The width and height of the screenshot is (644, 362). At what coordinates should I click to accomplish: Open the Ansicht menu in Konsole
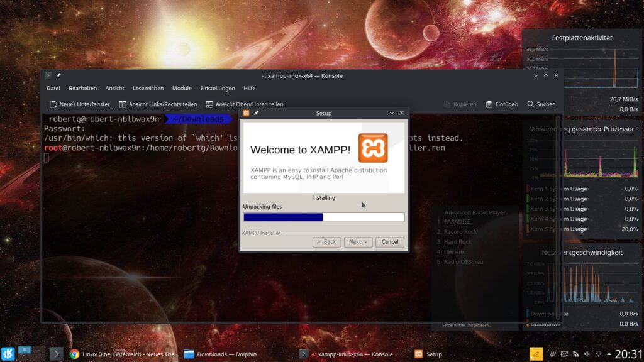pyautogui.click(x=114, y=88)
